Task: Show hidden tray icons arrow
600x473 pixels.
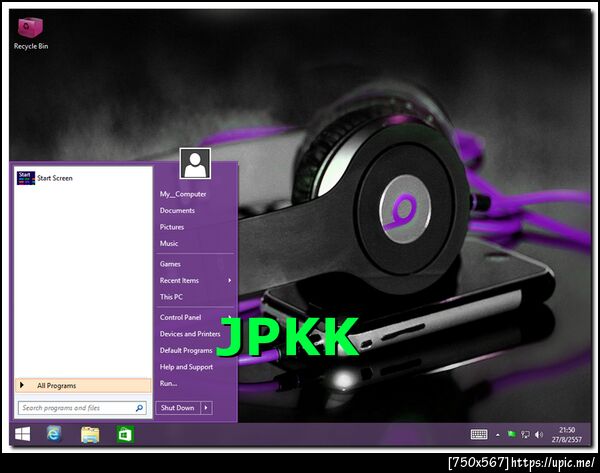Action: pyautogui.click(x=498, y=435)
